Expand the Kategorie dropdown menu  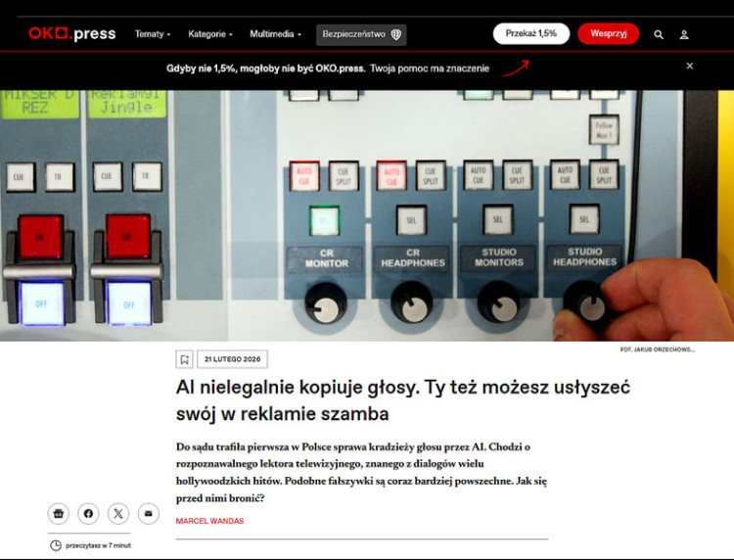point(209,34)
